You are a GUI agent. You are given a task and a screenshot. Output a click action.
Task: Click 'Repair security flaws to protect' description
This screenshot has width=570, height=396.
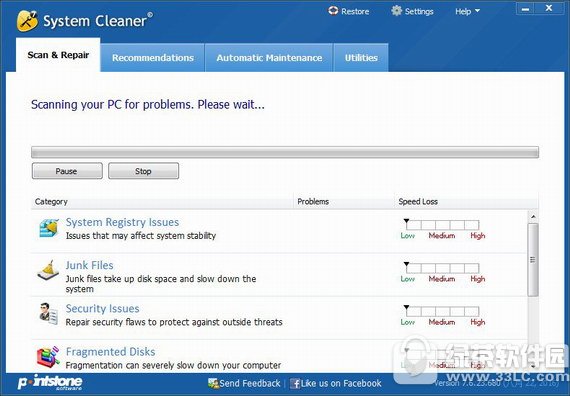pos(174,322)
